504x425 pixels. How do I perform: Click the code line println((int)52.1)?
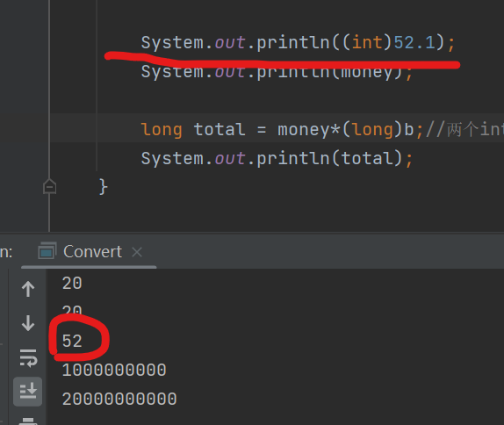point(298,43)
